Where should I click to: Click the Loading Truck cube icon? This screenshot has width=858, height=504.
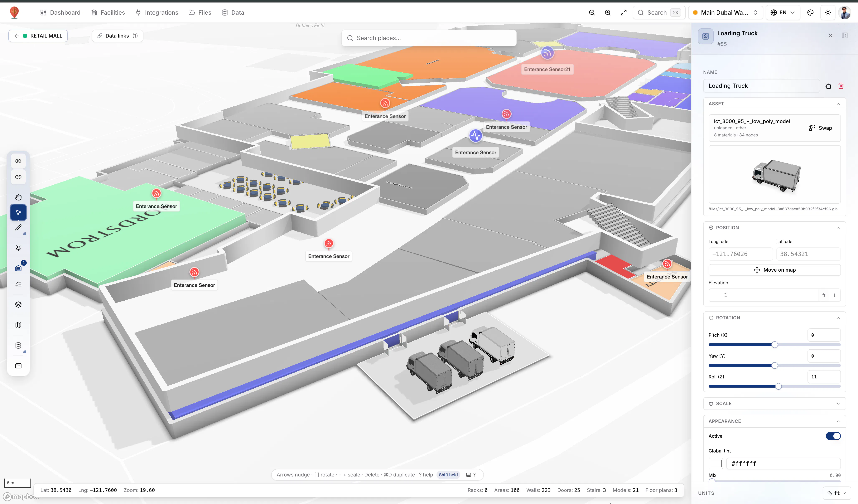click(705, 36)
